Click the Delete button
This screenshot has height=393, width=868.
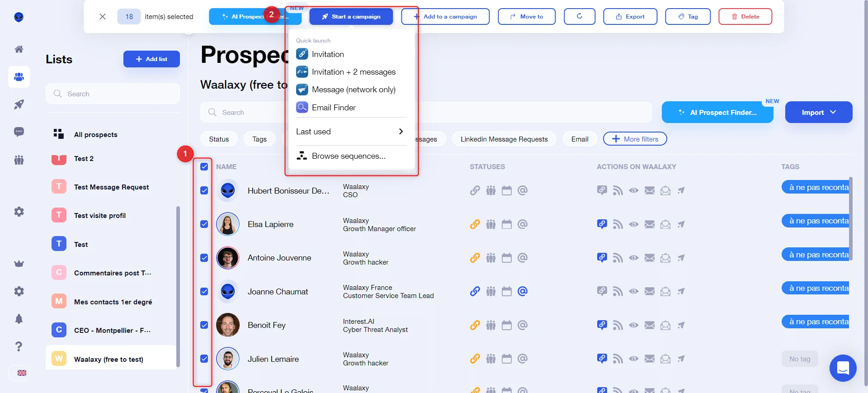745,17
